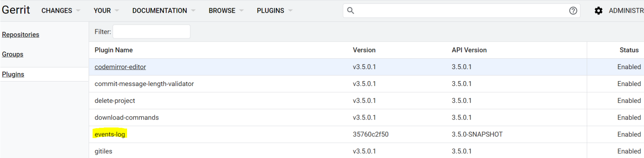Click the search magnifier icon
This screenshot has width=644, height=158.
click(350, 11)
